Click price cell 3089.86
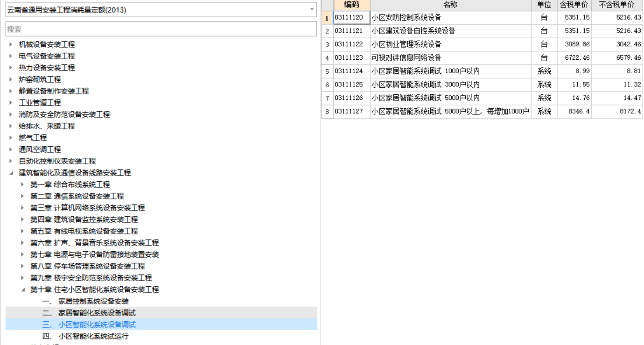The width and height of the screenshot is (644, 345). [574, 44]
